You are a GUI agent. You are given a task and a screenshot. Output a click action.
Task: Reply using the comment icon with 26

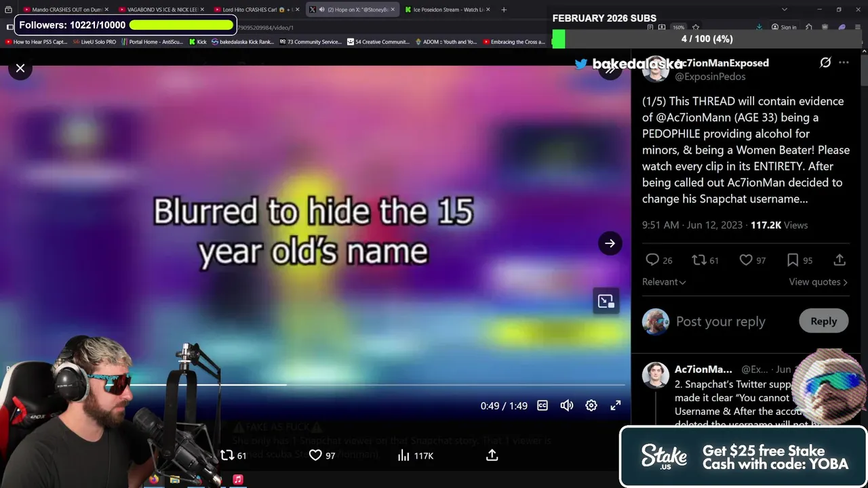coord(659,260)
